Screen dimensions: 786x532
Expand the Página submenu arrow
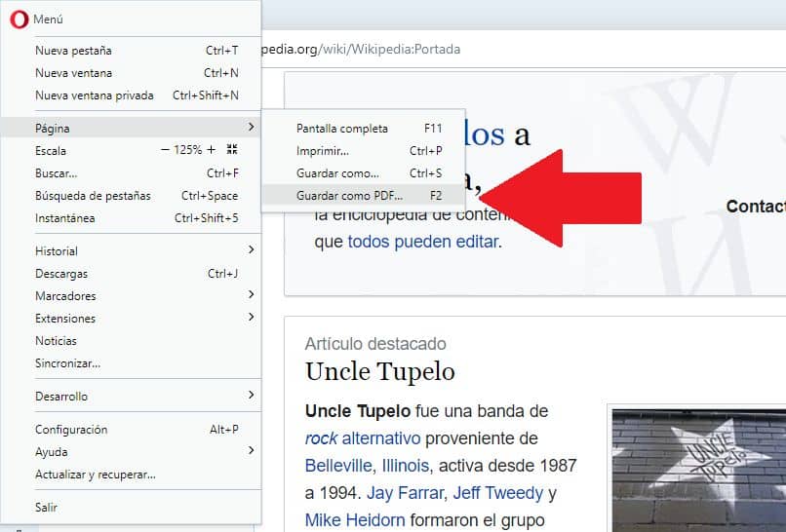[x=252, y=128]
